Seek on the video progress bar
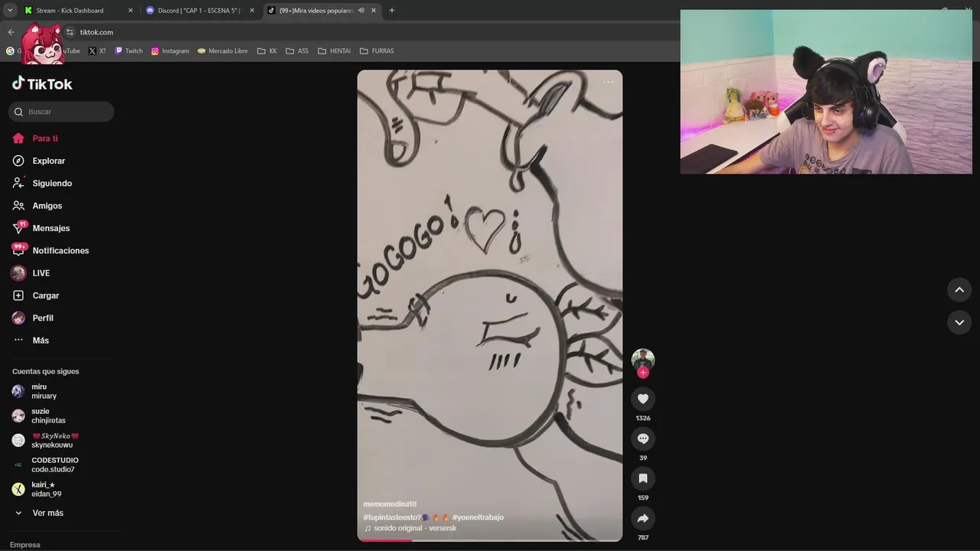 pos(490,540)
